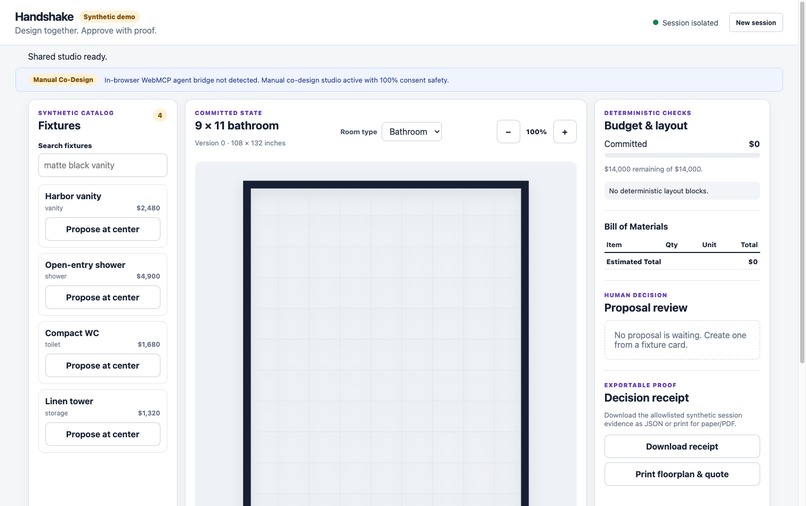Click the 'No proposal is waiting' message
806x506 pixels.
click(x=680, y=340)
